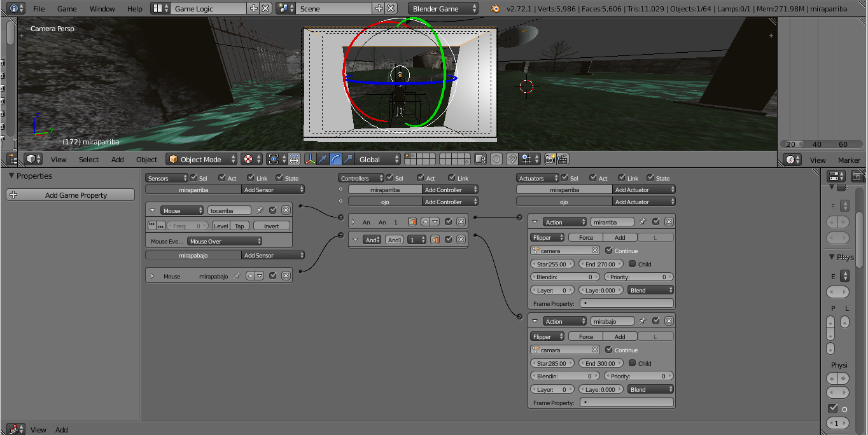
Task: Mark the collapsed An controller as priority
Action: 412,222
